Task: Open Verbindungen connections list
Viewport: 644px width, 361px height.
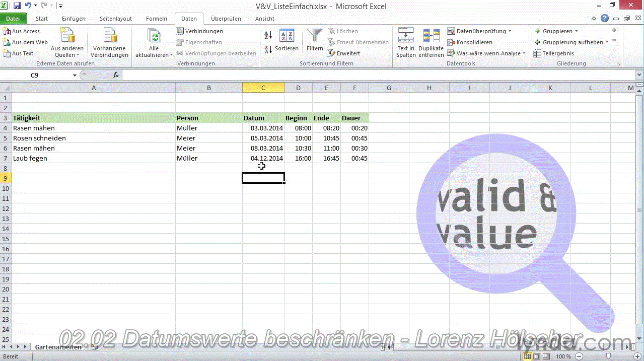Action: click(x=199, y=31)
